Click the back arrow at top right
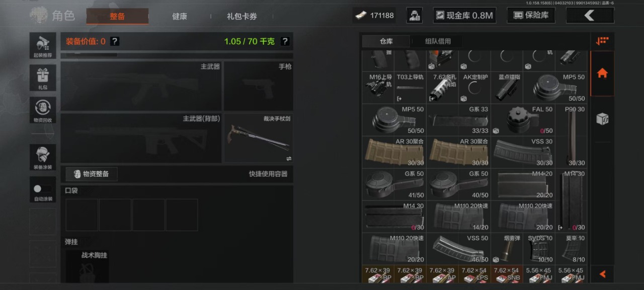644x290 pixels. coord(590,16)
